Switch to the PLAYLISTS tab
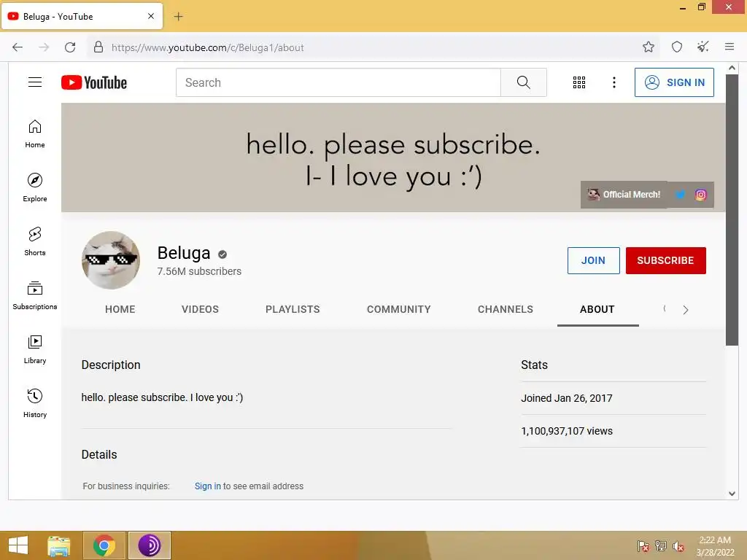 [x=293, y=309]
